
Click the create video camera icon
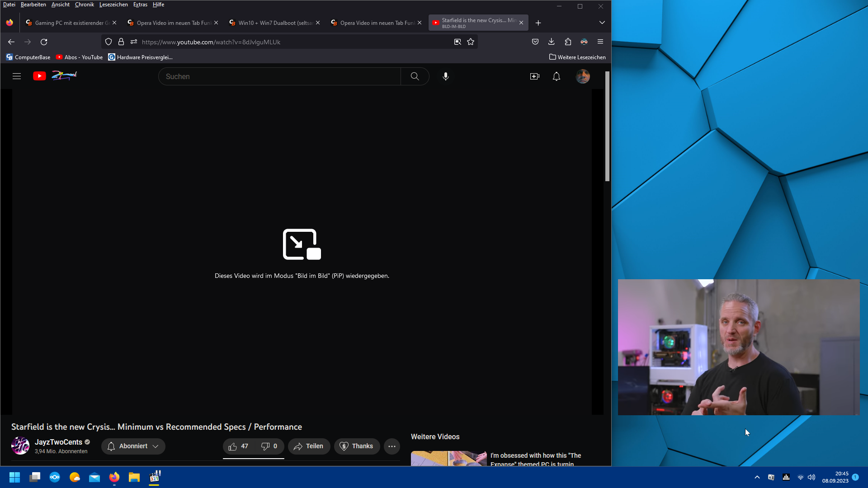click(x=534, y=76)
